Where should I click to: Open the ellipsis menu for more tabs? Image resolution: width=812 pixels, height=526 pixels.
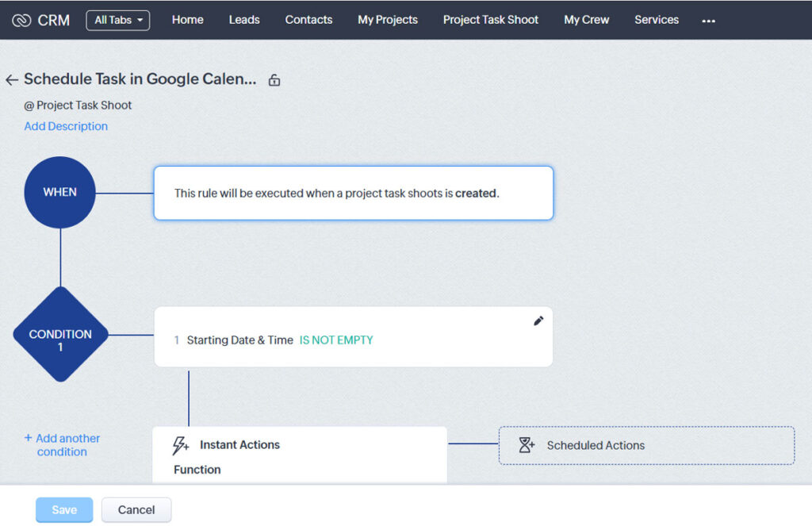pos(708,22)
